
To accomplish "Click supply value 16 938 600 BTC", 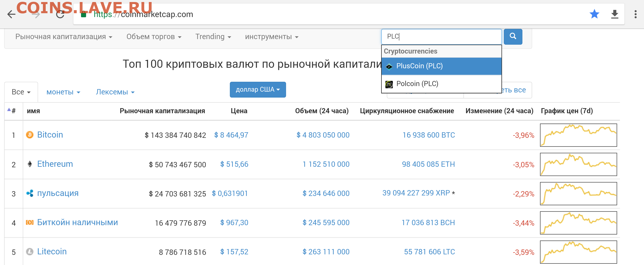I will pos(429,135).
